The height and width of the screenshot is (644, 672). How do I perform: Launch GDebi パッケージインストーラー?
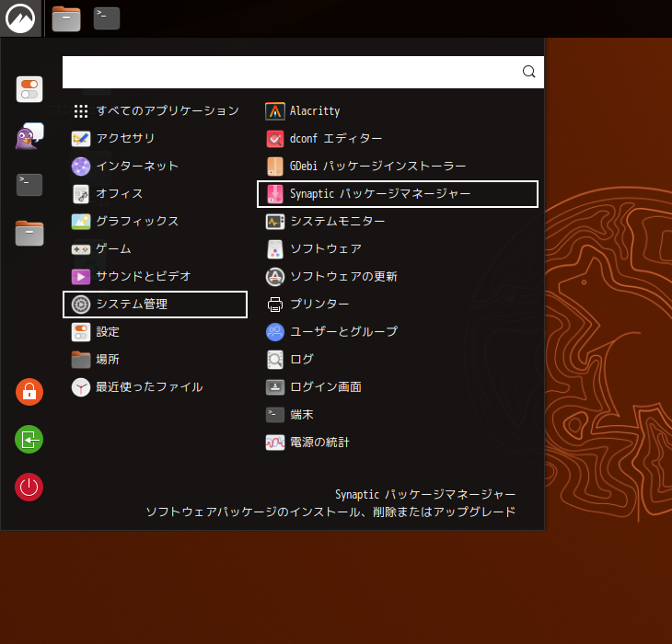click(398, 167)
